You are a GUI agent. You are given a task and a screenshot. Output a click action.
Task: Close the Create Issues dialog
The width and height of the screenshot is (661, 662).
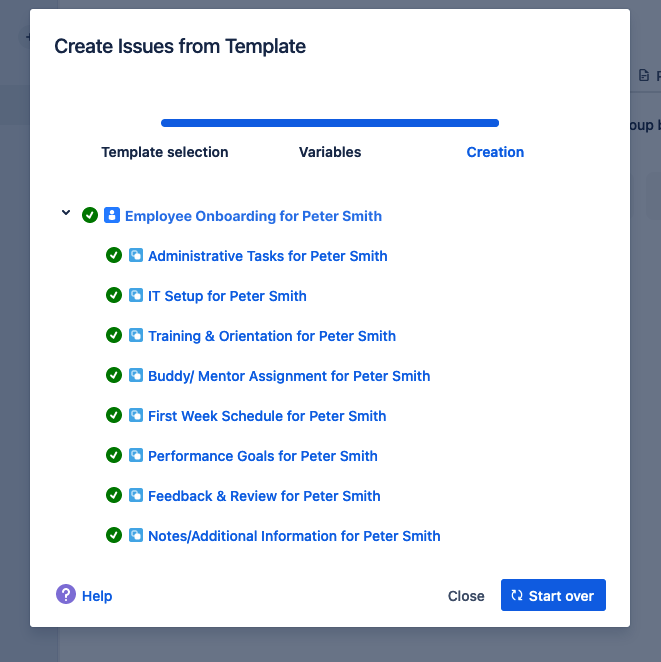tap(466, 596)
